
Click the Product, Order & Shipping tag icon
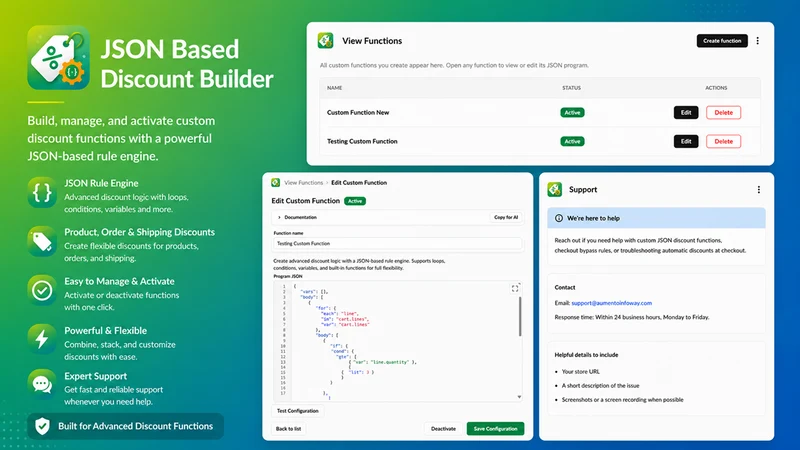click(42, 241)
